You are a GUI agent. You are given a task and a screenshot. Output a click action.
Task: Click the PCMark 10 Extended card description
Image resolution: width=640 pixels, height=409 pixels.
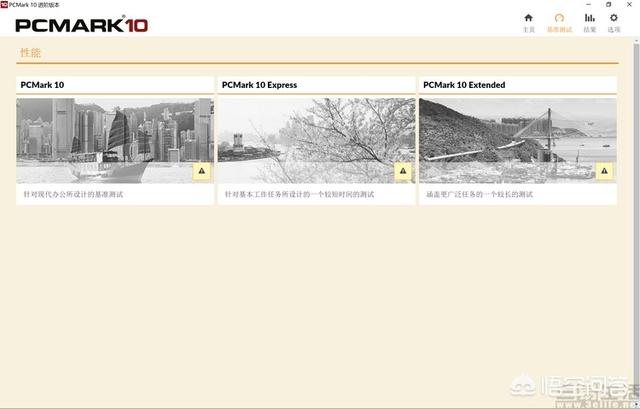click(x=479, y=194)
